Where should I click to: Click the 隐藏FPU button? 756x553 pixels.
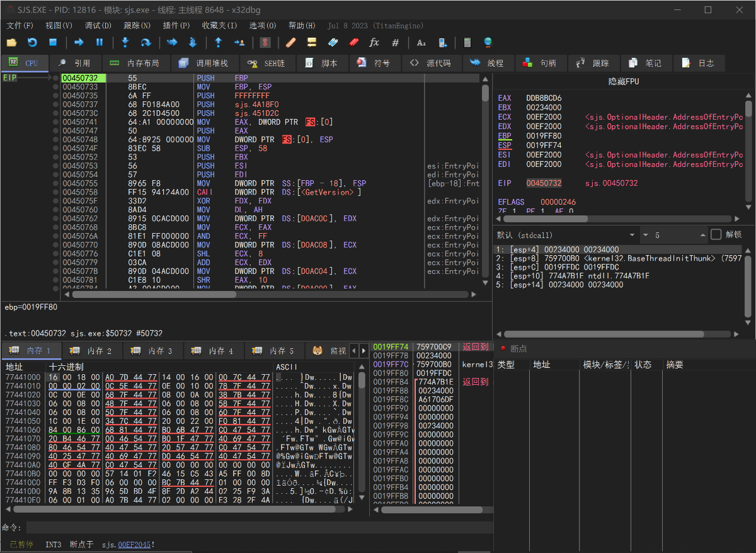point(624,82)
